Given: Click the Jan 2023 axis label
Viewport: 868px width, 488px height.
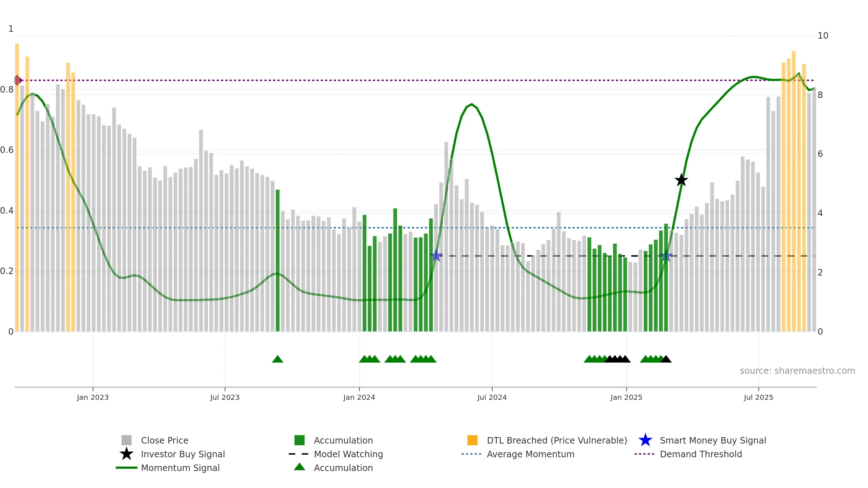Looking at the screenshot, I should [x=93, y=397].
